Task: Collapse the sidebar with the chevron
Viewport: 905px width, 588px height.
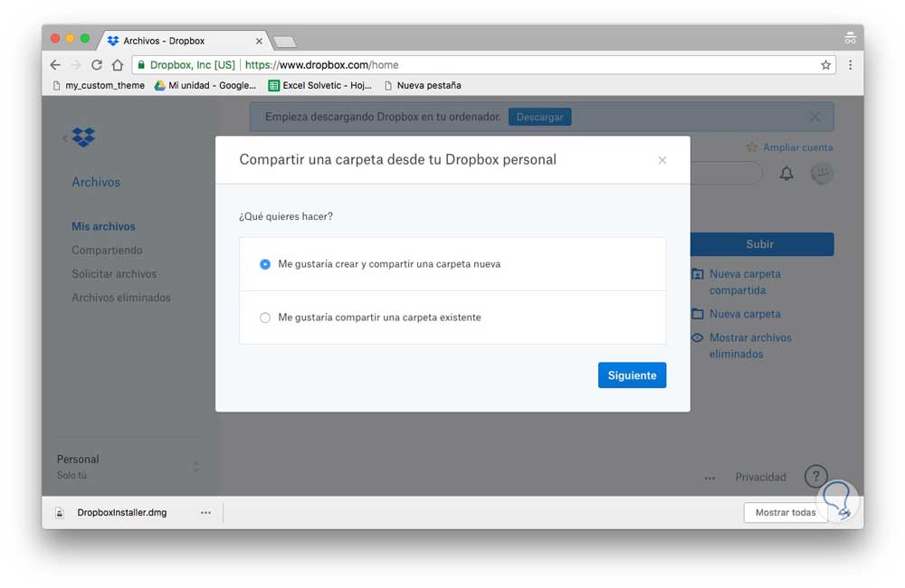Action: (x=64, y=138)
